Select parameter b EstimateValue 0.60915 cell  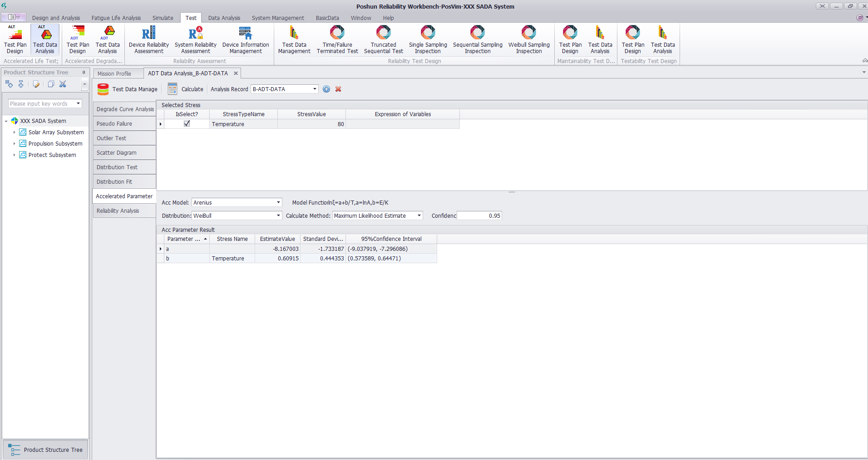point(277,259)
